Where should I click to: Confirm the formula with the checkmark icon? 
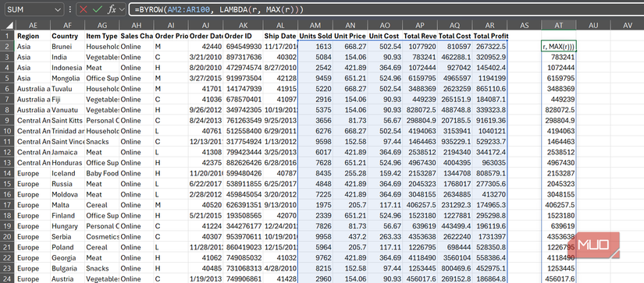98,9
